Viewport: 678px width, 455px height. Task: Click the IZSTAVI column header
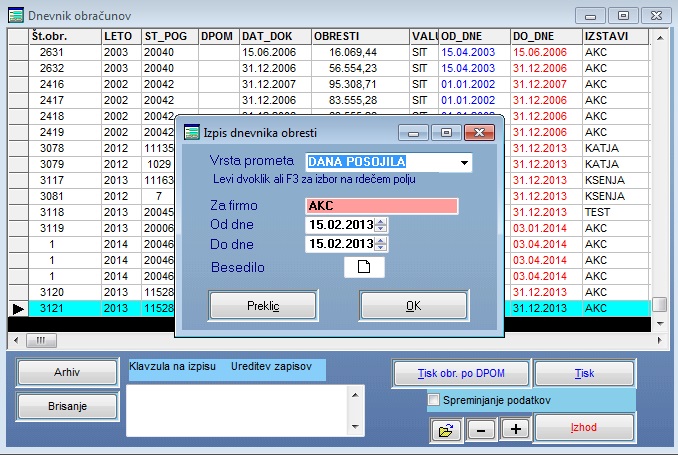[612, 36]
